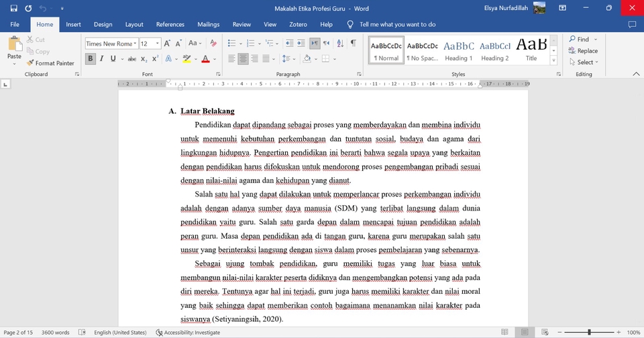Viewport: 644px width, 338px height.
Task: Expand the borders dropdown arrow
Action: [x=335, y=59]
